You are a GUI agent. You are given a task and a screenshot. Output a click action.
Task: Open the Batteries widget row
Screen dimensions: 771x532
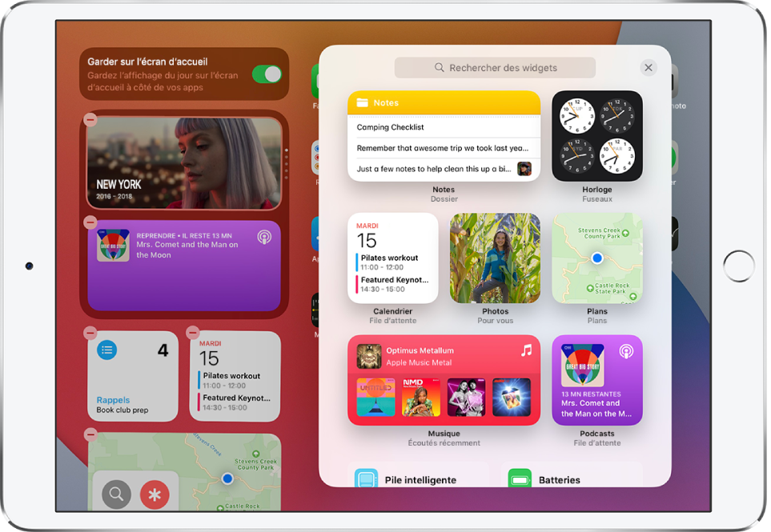pos(572,475)
